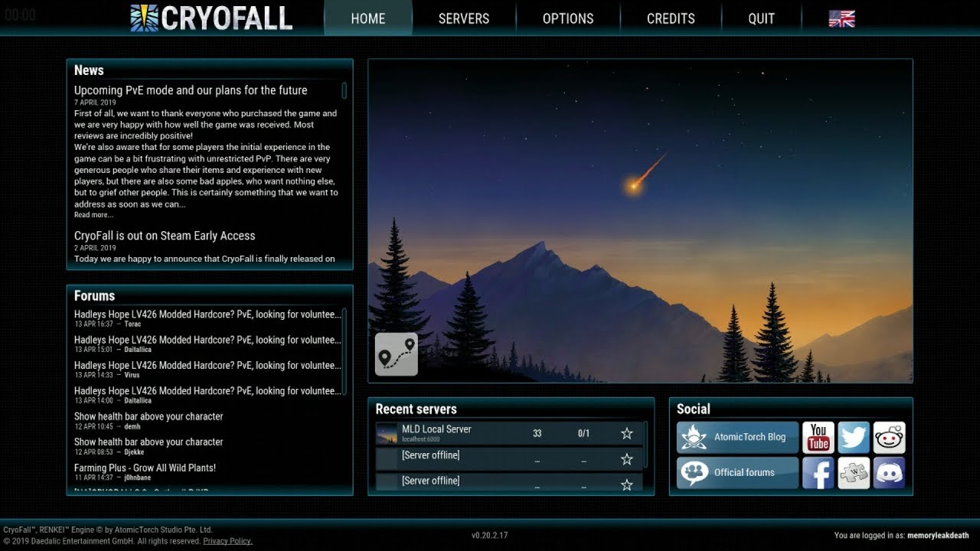
Task: Connect to MLD Local Server row
Action: pos(509,434)
